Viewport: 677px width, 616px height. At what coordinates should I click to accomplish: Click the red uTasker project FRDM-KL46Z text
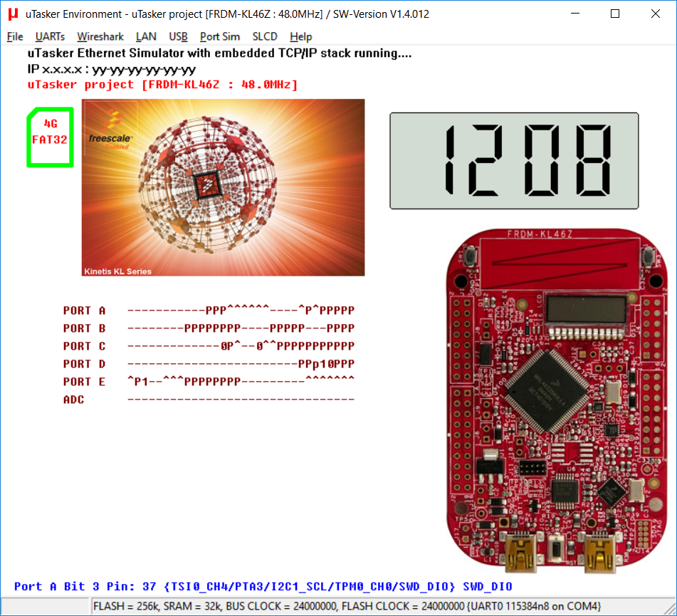(162, 84)
